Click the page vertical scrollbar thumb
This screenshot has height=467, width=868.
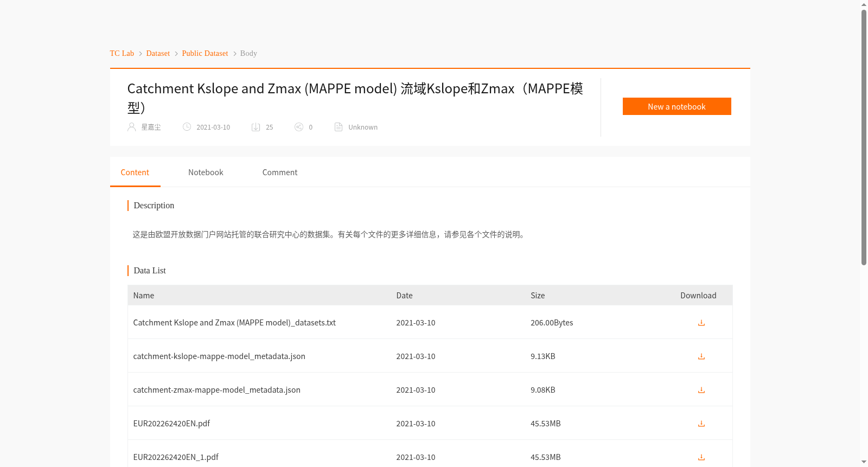(864, 137)
